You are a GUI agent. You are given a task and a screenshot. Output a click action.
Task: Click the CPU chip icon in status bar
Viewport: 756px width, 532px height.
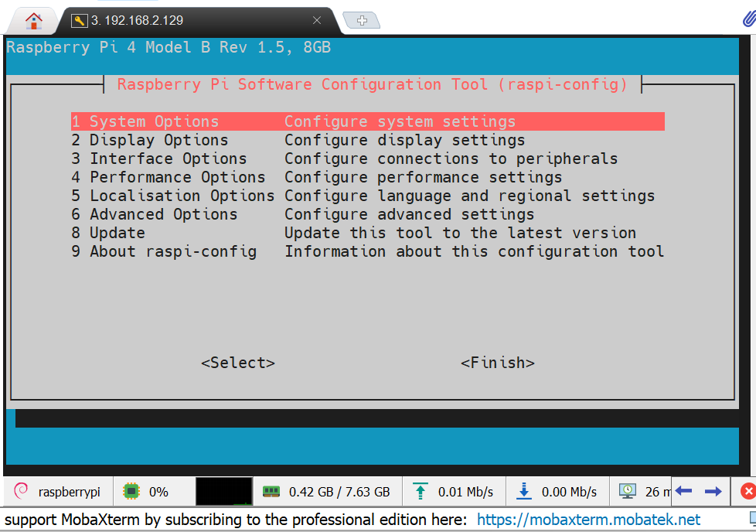pos(131,492)
